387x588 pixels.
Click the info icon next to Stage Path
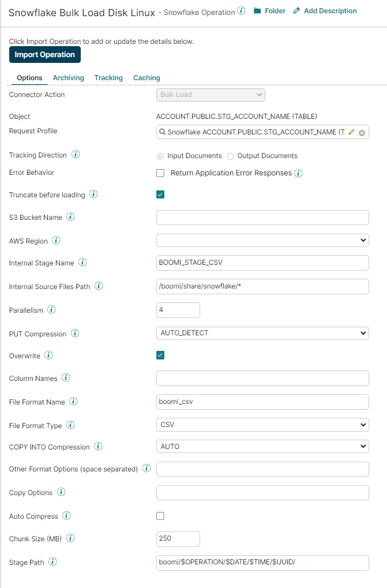pos(52,561)
